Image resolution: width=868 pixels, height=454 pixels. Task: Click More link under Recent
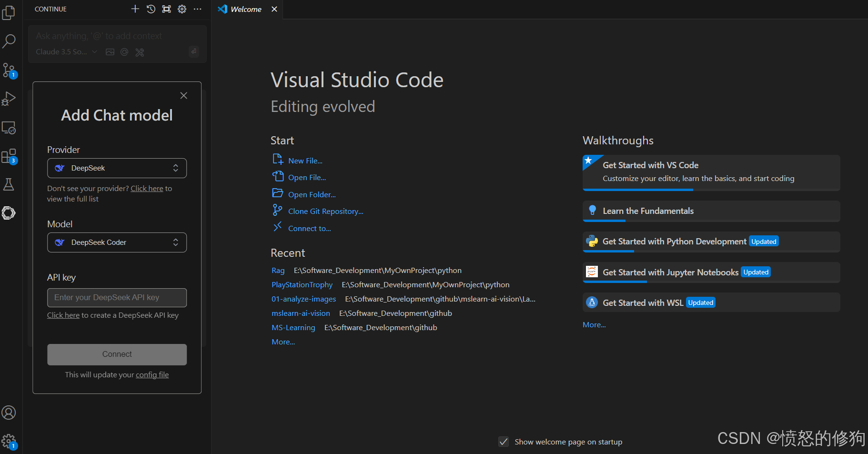[x=283, y=342]
